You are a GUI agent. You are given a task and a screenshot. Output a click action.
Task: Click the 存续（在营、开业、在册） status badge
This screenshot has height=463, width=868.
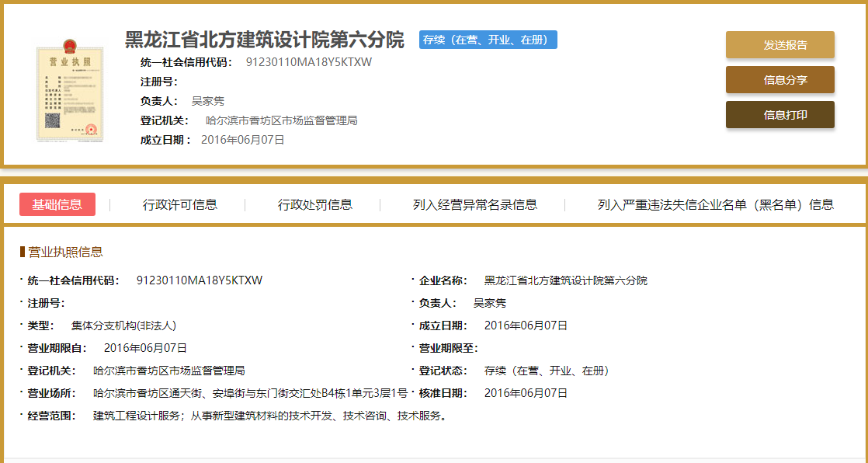[488, 40]
